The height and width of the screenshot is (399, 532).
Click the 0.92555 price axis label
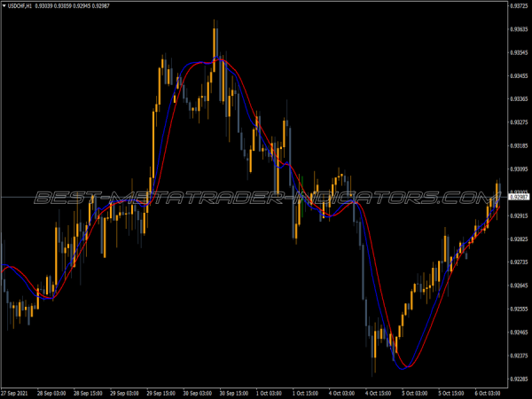(519, 309)
